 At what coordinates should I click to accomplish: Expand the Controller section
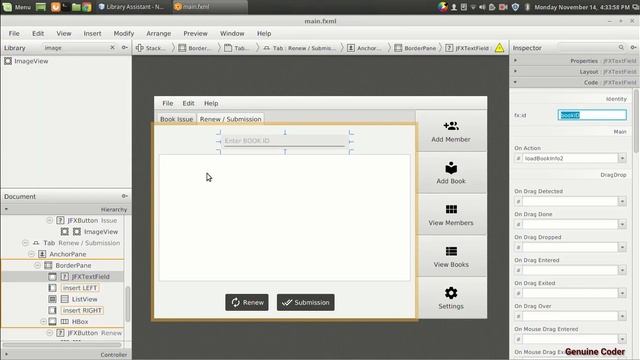pyautogui.click(x=6, y=355)
